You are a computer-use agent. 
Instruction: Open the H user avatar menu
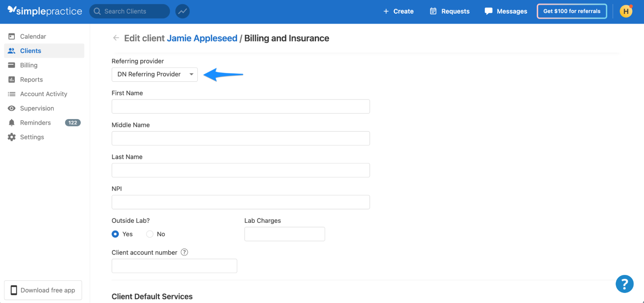[x=626, y=11]
